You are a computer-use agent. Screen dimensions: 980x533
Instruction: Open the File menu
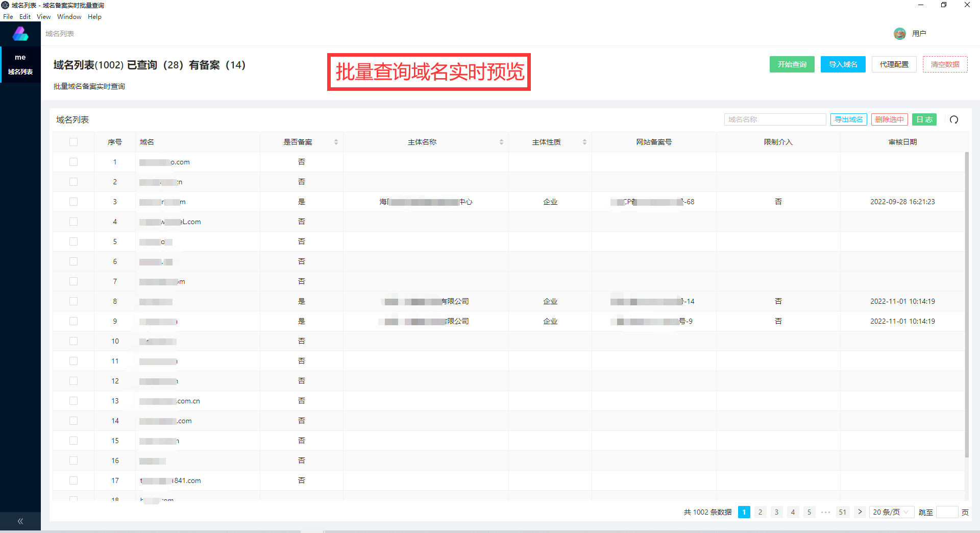coord(8,16)
